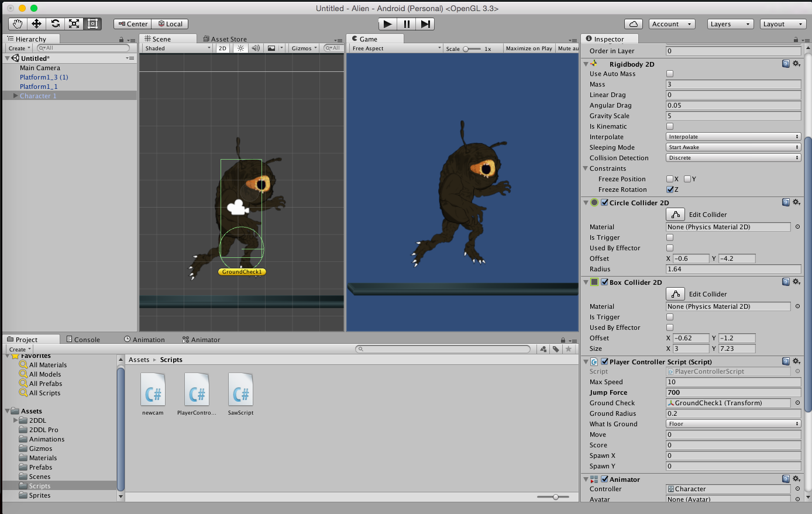Enable Freeze Position X checkbox
This screenshot has height=514, width=812.
pos(670,179)
